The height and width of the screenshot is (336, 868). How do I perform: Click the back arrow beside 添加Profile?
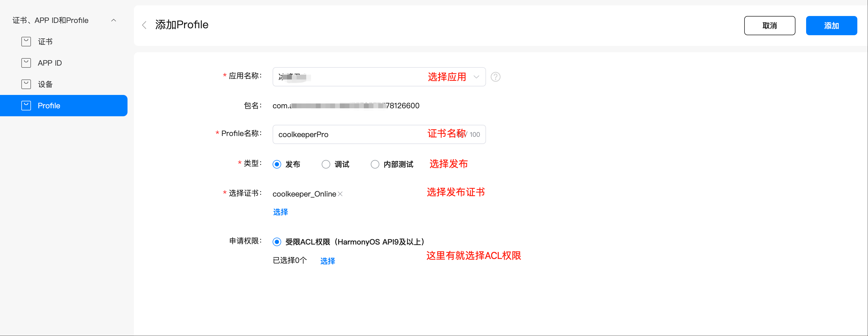(144, 25)
